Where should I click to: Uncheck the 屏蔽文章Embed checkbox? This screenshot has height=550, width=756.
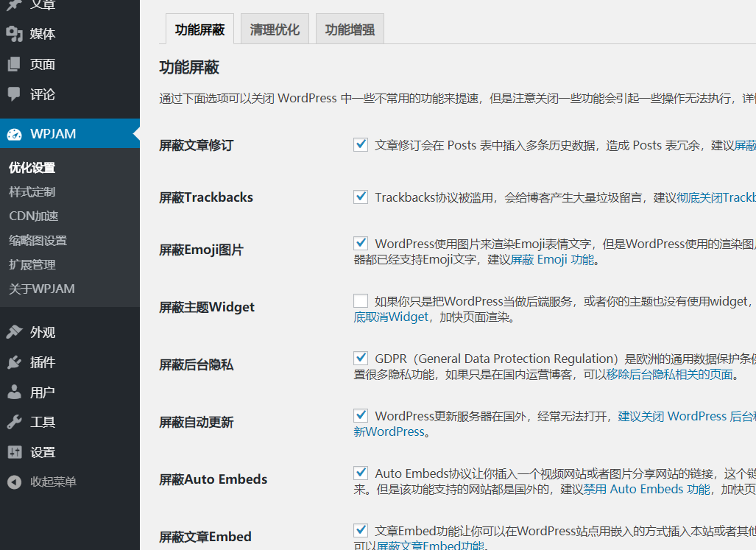361,530
